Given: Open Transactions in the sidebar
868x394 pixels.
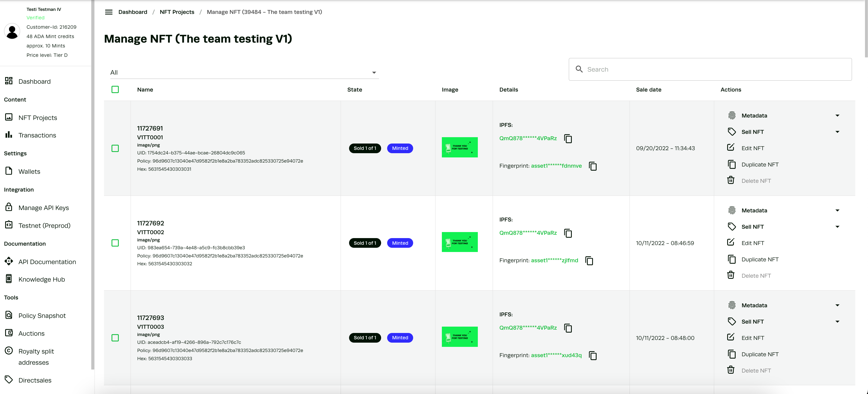Looking at the screenshot, I should tap(37, 135).
